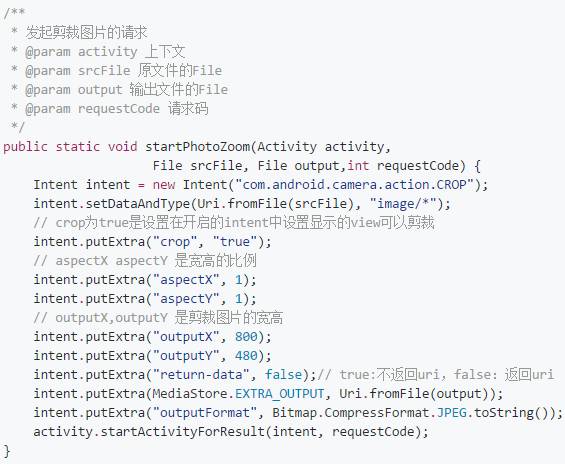Click the new keyword before Intent
The height and width of the screenshot is (464, 565).
[164, 185]
